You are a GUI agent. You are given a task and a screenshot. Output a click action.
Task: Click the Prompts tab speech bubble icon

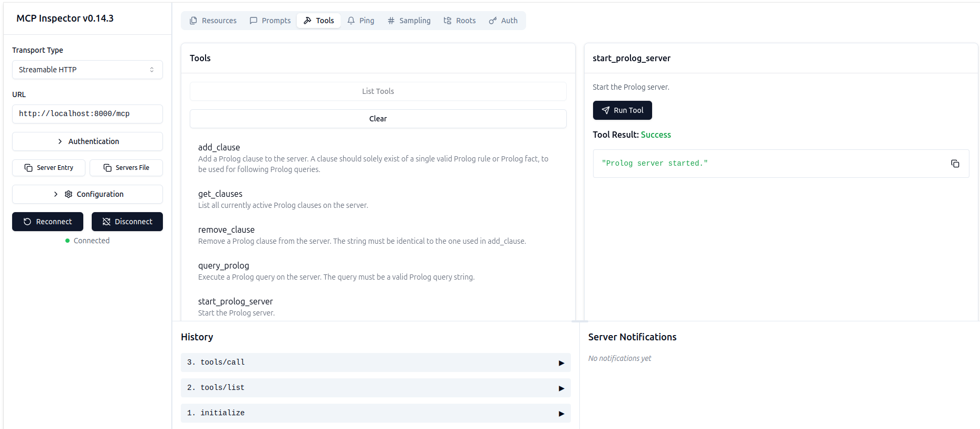coord(254,21)
